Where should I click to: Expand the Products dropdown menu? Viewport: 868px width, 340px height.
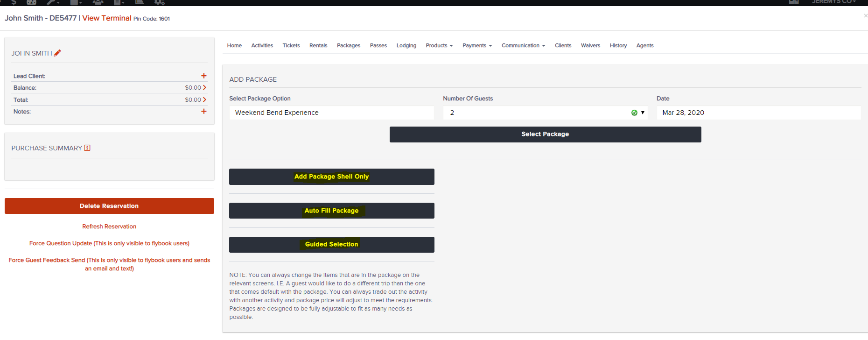439,45
